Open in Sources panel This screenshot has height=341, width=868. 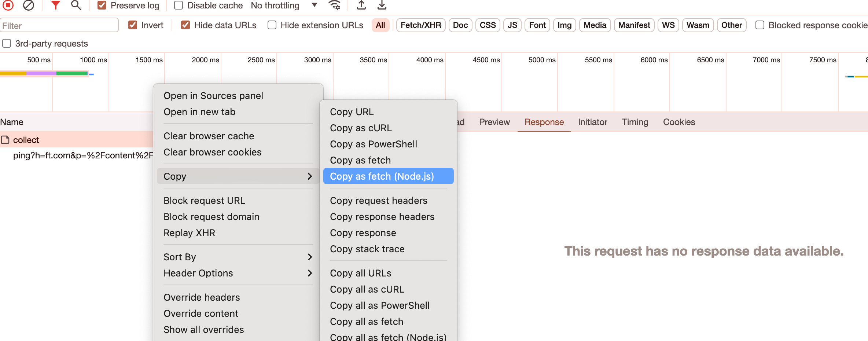pyautogui.click(x=238, y=96)
